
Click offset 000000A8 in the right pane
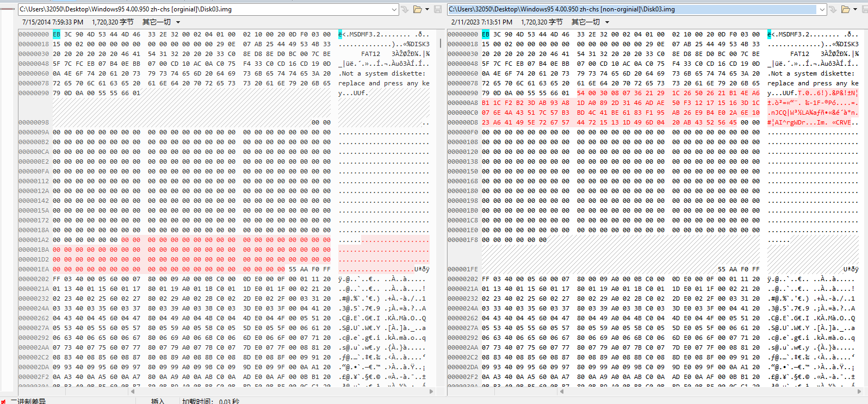click(463, 103)
